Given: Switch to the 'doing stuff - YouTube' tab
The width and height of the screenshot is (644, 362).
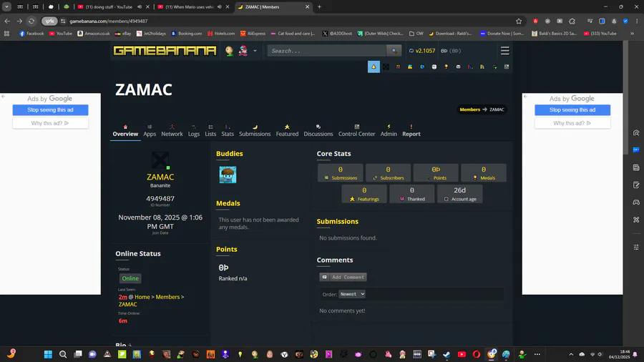Looking at the screenshot, I should 109,7.
